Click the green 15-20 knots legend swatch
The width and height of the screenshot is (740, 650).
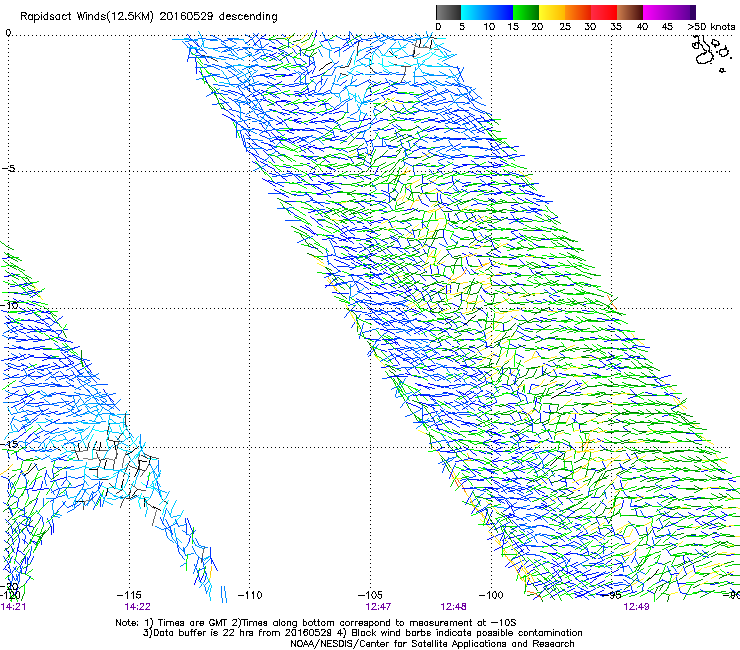(x=526, y=12)
